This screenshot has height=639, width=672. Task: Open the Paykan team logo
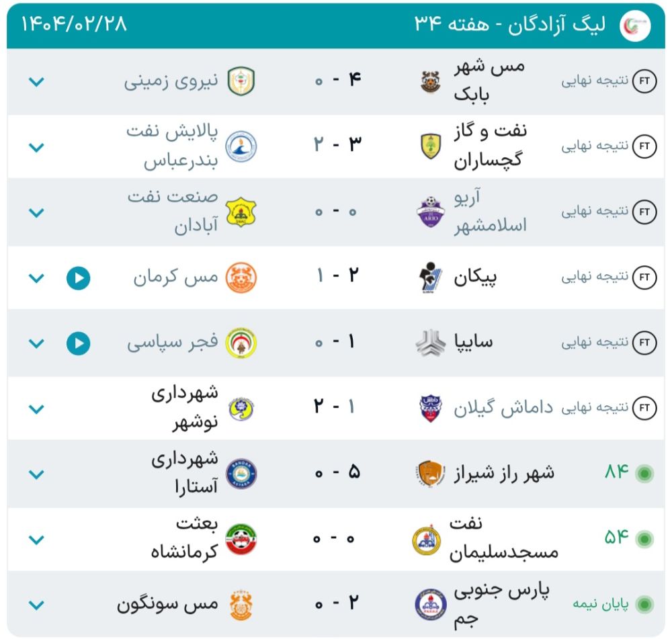tap(431, 278)
